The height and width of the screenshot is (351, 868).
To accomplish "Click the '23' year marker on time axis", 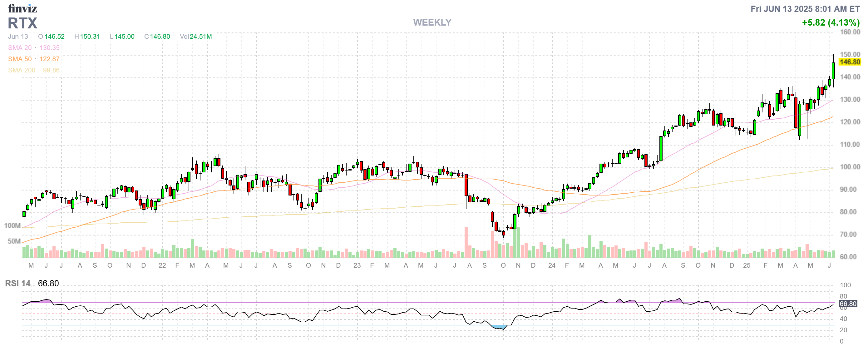I will 357,265.
